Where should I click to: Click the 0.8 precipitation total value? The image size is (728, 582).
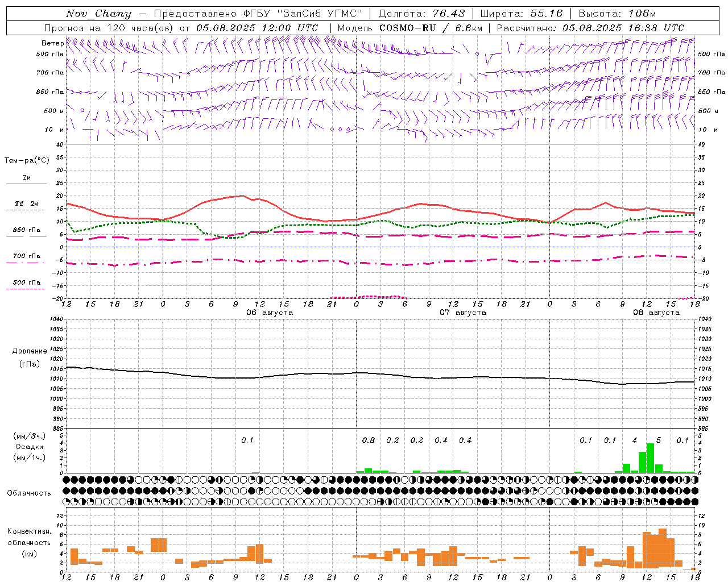tap(369, 440)
